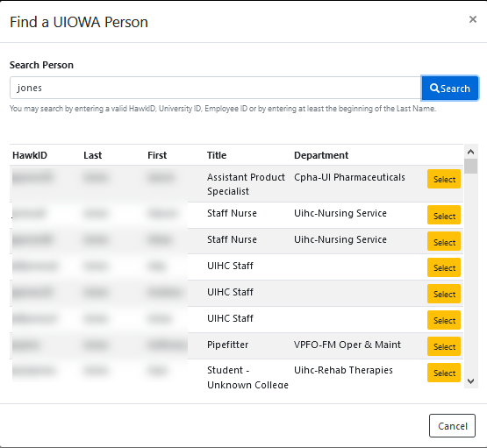Click the Student - Unknown College title text

(x=247, y=377)
